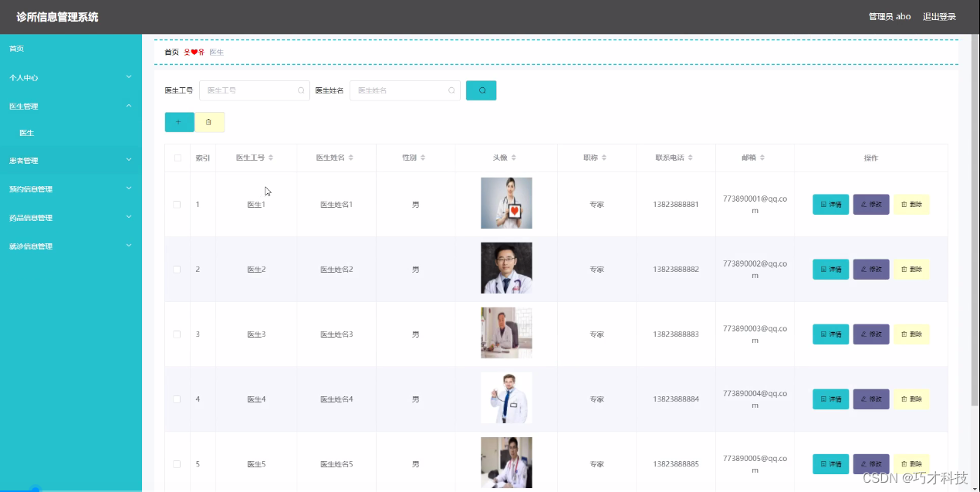The height and width of the screenshot is (492, 980).
Task: Sort by 医生姓名 column arrows
Action: click(x=351, y=158)
